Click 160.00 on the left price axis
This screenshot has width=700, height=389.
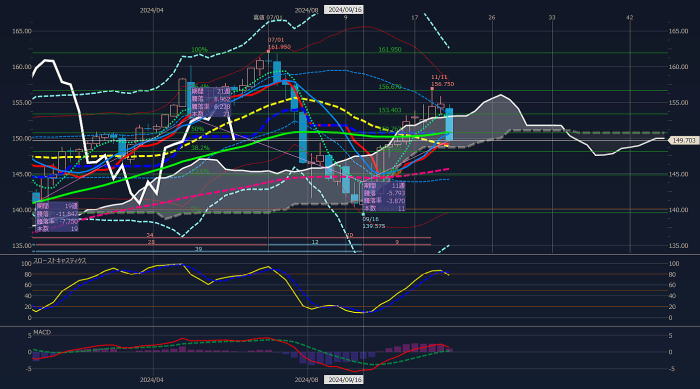click(22, 67)
